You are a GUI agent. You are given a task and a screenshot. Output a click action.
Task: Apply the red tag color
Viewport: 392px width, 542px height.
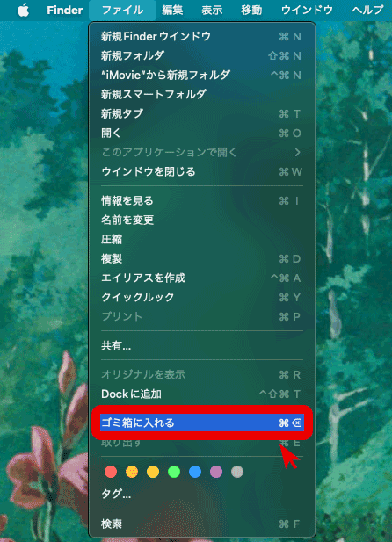point(111,472)
